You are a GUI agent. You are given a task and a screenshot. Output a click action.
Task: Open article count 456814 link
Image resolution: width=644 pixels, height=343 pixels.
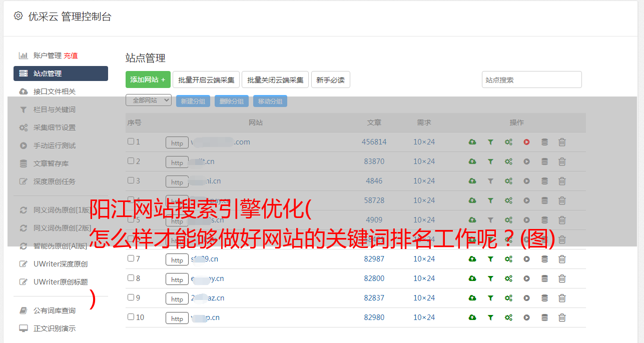pos(374,142)
